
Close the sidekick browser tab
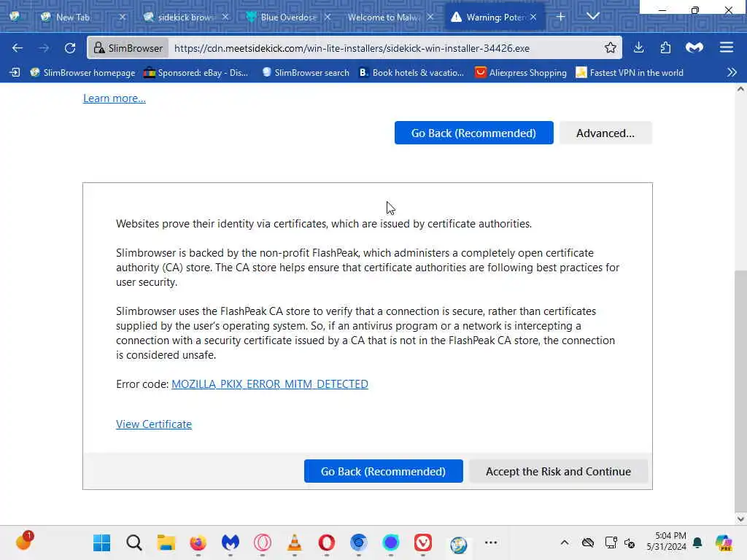(225, 17)
